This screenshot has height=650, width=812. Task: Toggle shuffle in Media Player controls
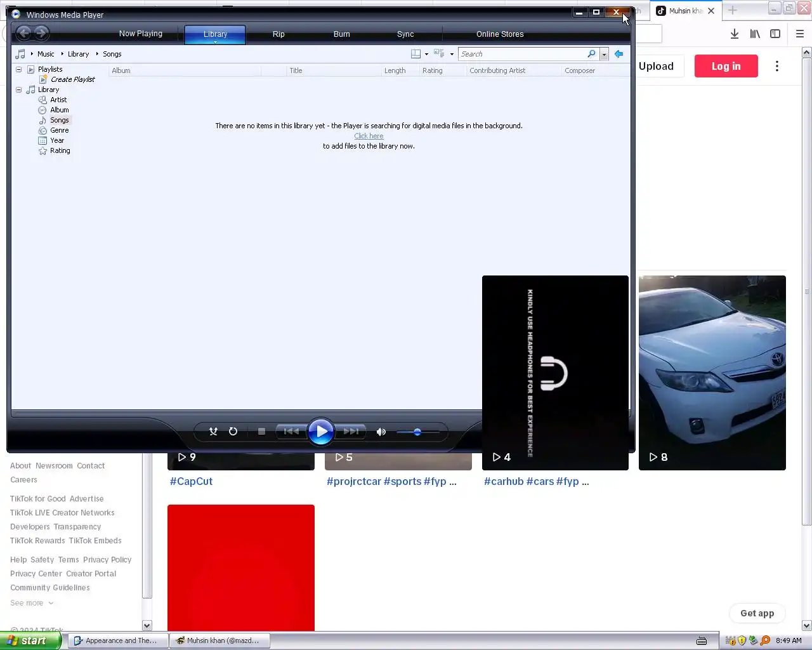[213, 432]
